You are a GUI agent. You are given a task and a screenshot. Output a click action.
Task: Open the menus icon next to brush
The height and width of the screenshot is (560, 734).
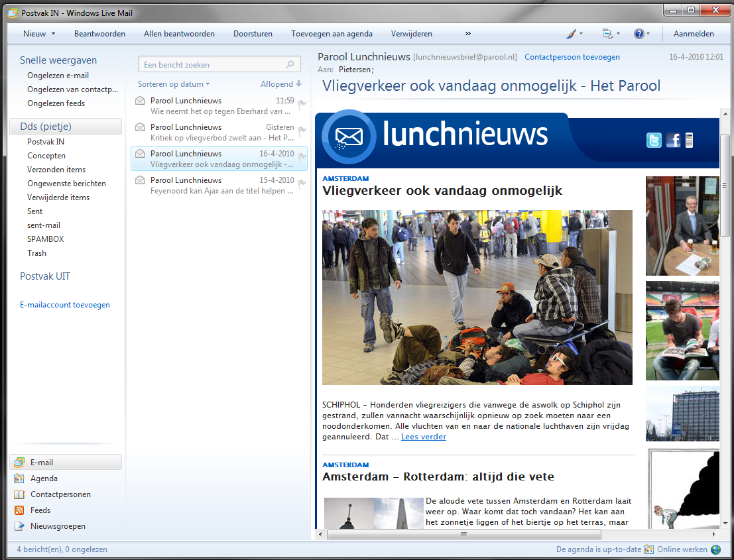607,34
